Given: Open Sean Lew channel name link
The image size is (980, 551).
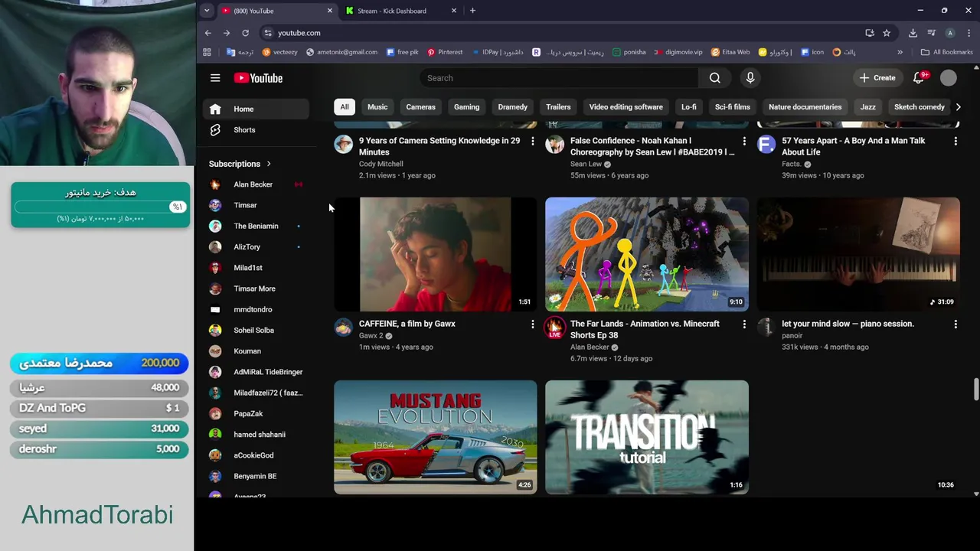Looking at the screenshot, I should coord(586,164).
